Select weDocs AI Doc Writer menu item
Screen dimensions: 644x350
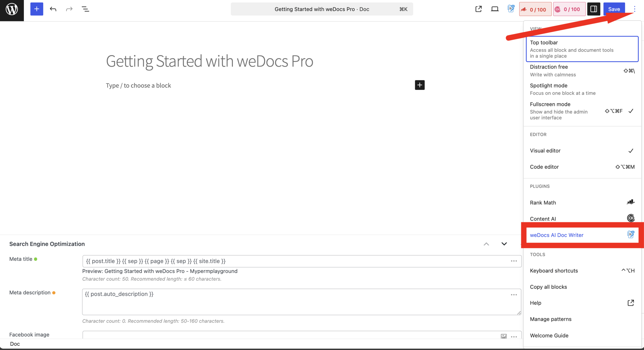pos(556,235)
